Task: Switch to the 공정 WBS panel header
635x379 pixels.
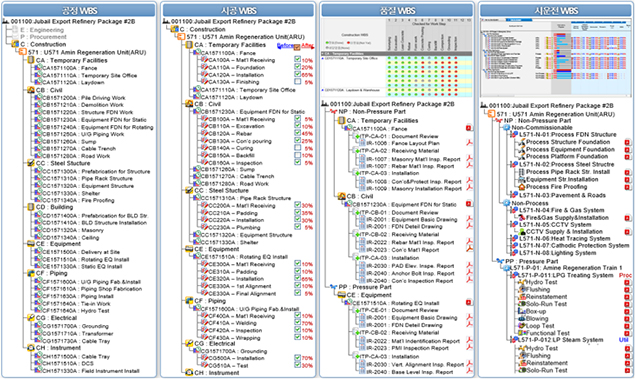Action: pos(79,10)
